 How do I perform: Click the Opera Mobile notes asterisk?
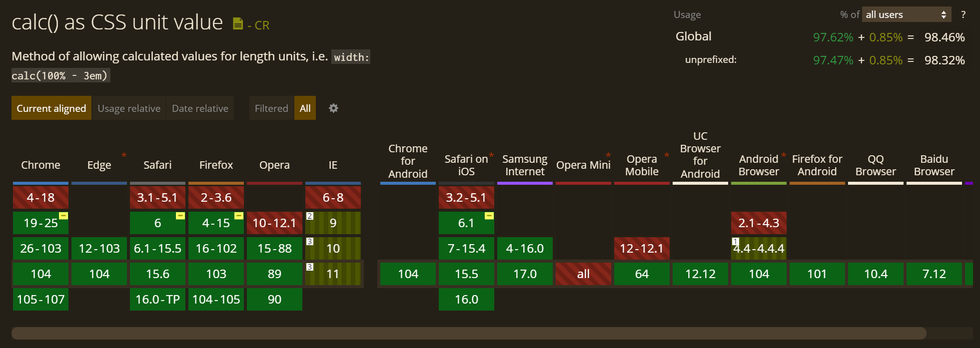click(667, 155)
